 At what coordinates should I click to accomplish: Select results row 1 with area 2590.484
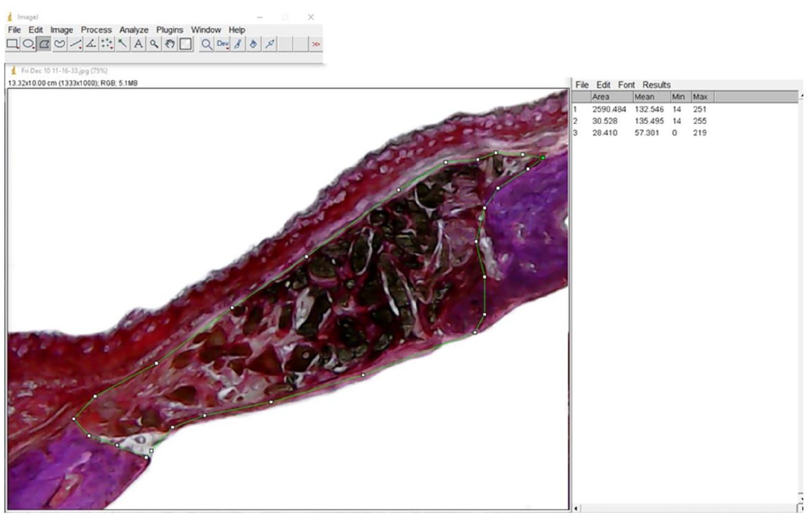(609, 109)
